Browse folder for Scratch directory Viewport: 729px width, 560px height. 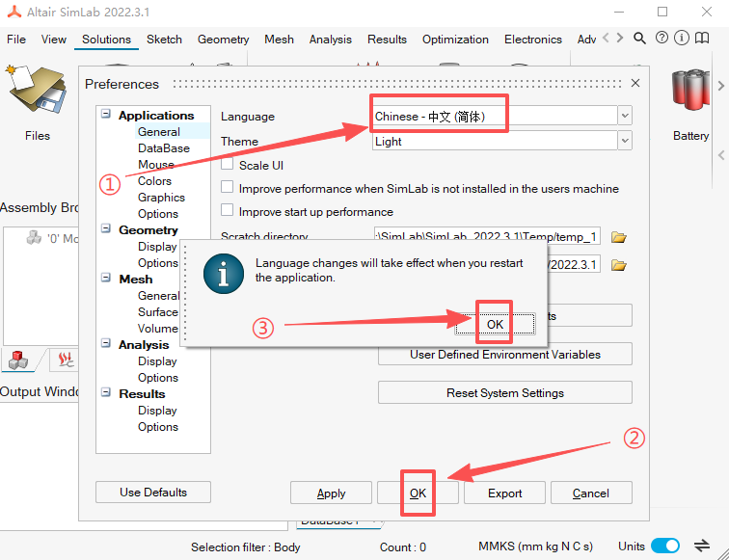618,237
